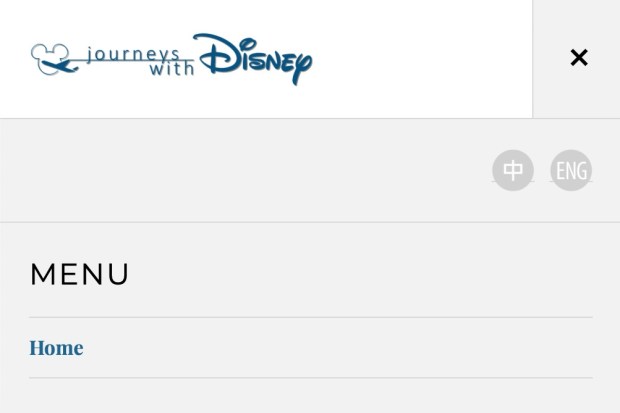
Task: Tap the black X icon in header
Action: [x=578, y=58]
